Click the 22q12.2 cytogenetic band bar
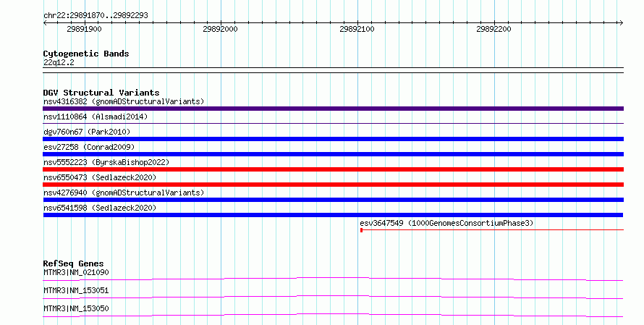The image size is (644, 325). pyautogui.click(x=333, y=70)
